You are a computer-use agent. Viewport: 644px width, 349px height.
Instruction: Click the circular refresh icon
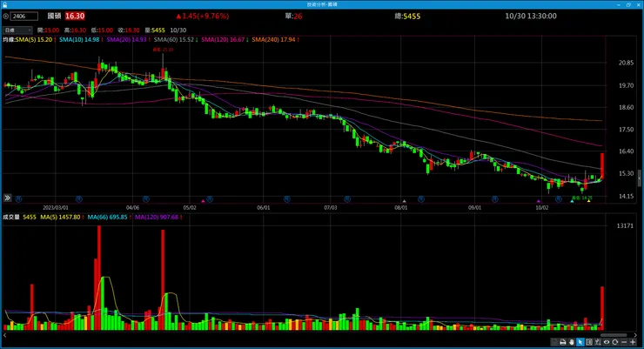(614, 342)
